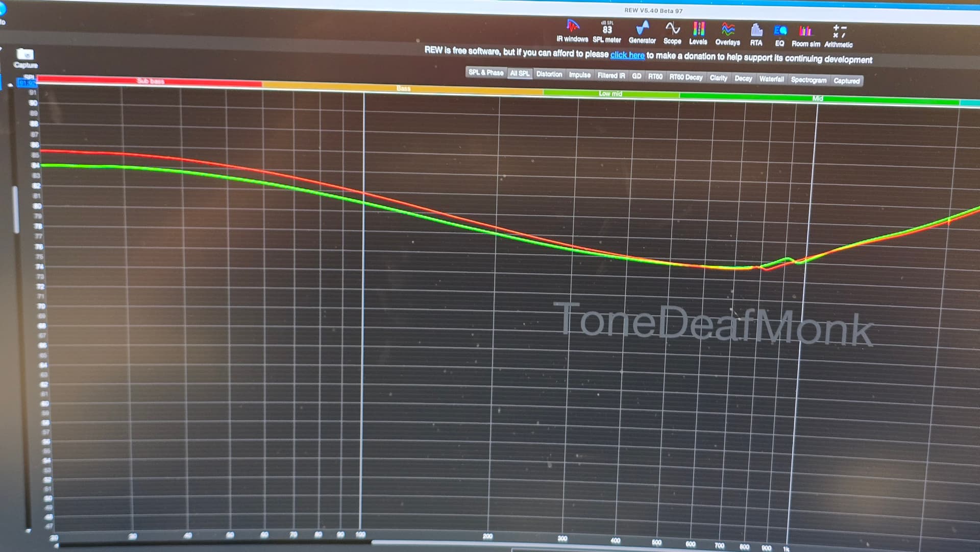Open the Spectrogram tab
The image size is (980, 552).
808,80
